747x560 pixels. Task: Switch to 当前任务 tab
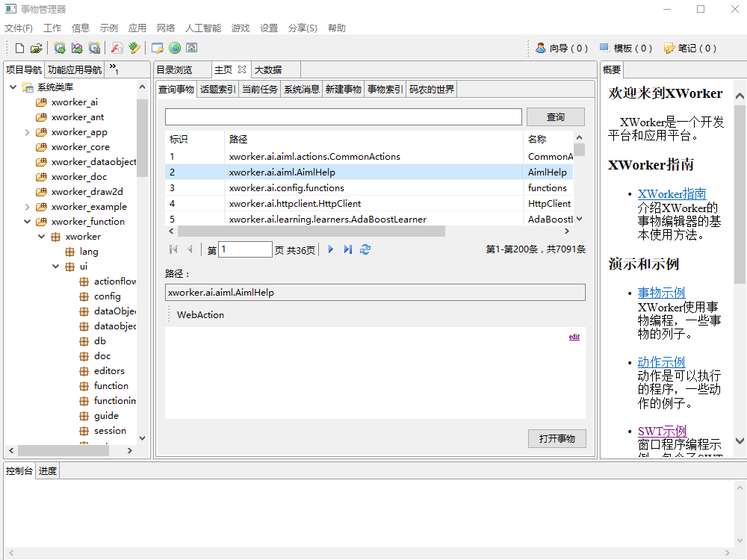pos(260,89)
